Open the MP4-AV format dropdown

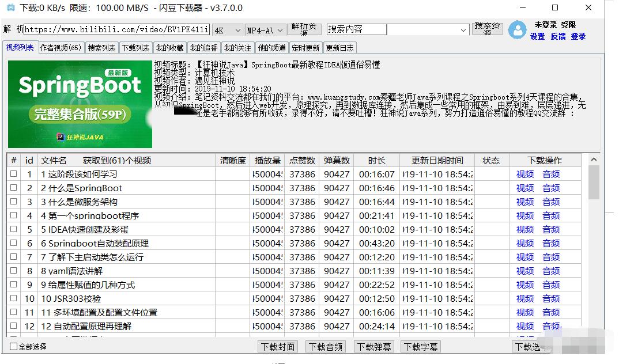click(265, 31)
